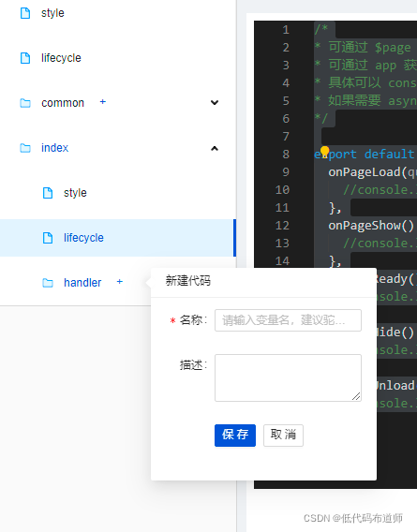Screen dimensions: 417x532
Task: Click the handler folder icon
Action: tap(48, 283)
